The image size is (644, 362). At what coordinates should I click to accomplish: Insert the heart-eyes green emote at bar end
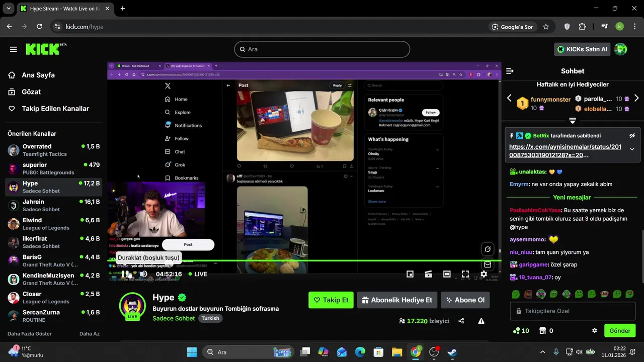(629, 294)
